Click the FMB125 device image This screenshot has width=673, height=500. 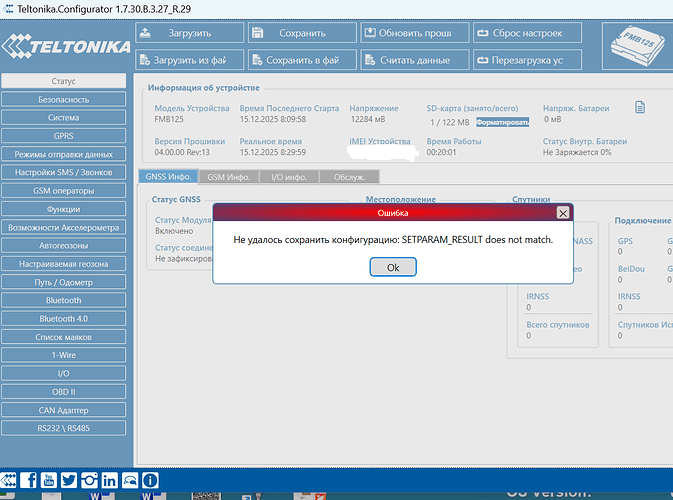[637, 44]
